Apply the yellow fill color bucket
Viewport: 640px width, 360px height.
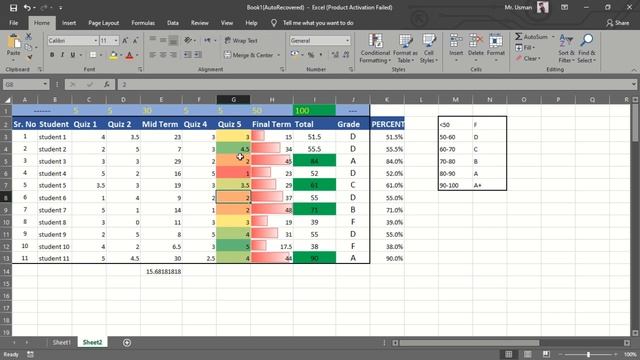(113, 55)
